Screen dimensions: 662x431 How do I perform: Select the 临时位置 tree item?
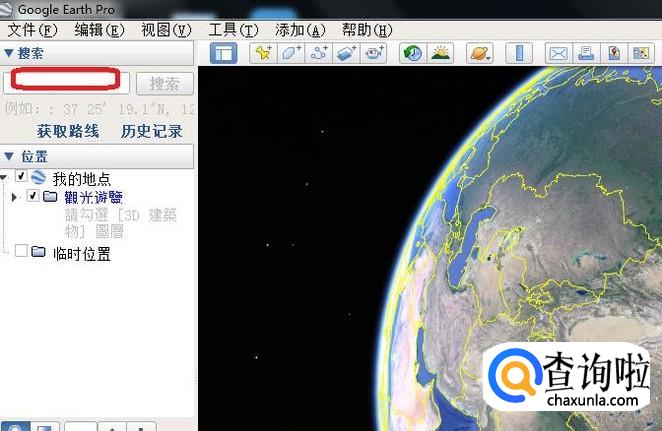[81, 254]
